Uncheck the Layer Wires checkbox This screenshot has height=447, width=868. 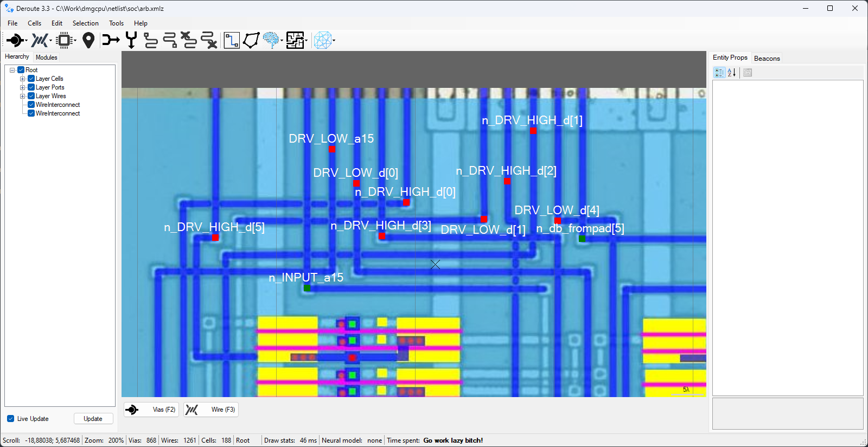pyautogui.click(x=31, y=96)
